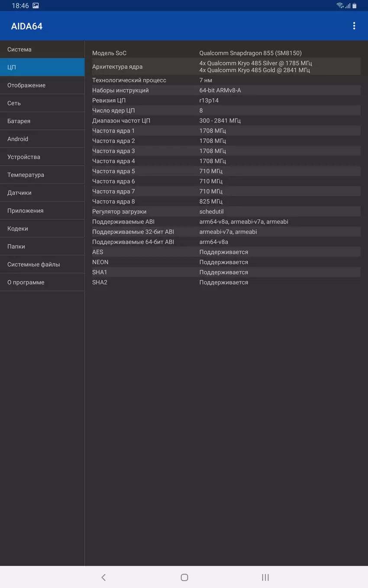Tap the cellular signal strength icon
The image size is (368, 588).
point(348,6)
